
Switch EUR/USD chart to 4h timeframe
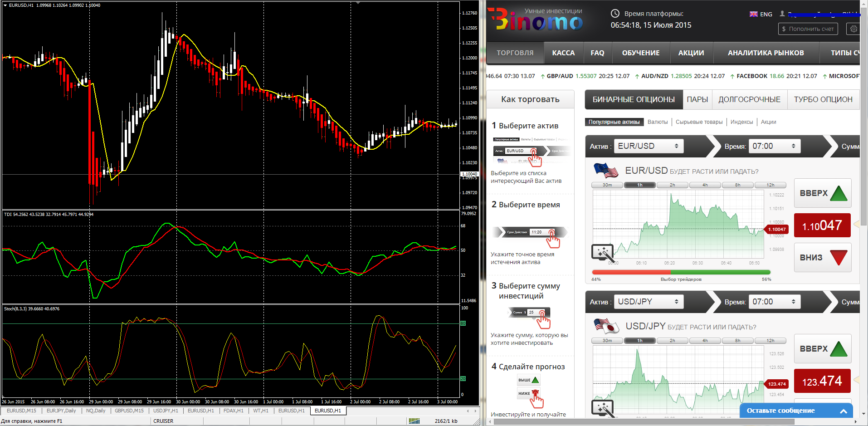[x=705, y=185]
